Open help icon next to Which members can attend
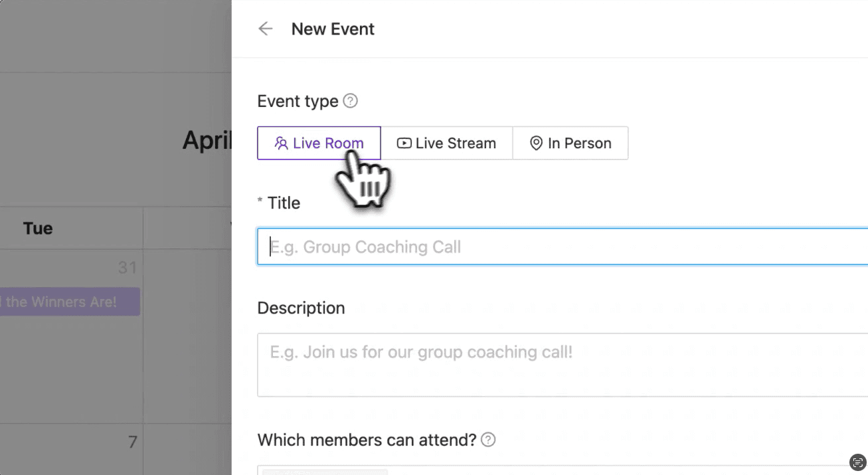The width and height of the screenshot is (868, 475). tap(488, 440)
